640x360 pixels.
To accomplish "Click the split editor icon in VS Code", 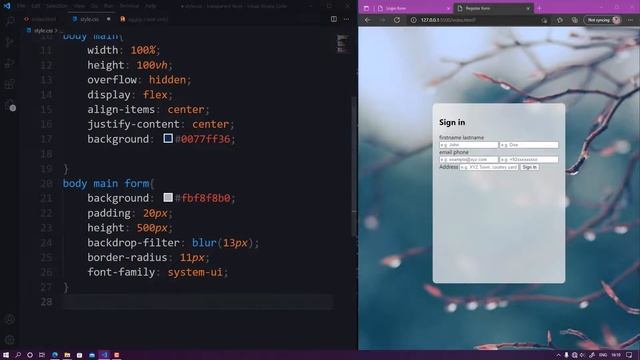I will [x=334, y=19].
